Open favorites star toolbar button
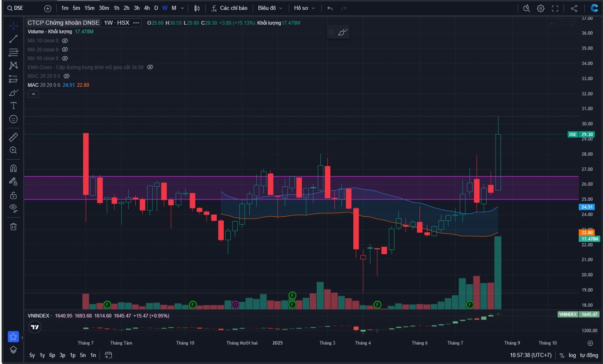 13,337
